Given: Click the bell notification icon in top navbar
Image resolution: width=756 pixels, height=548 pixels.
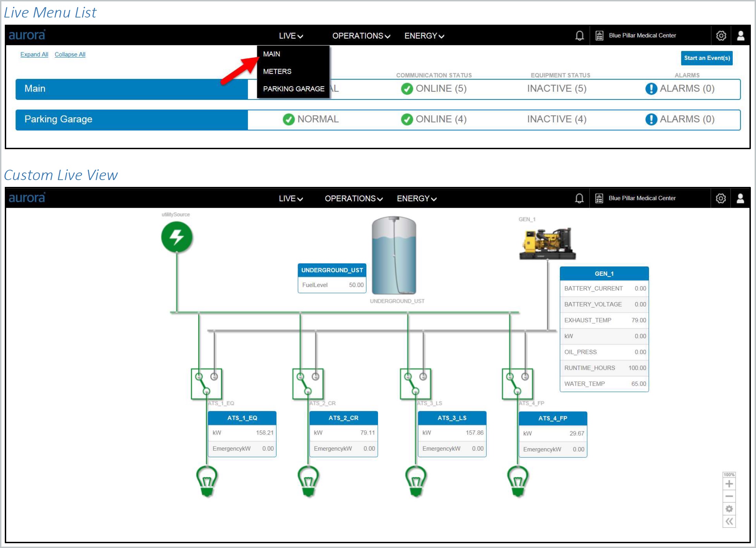Looking at the screenshot, I should 579,36.
